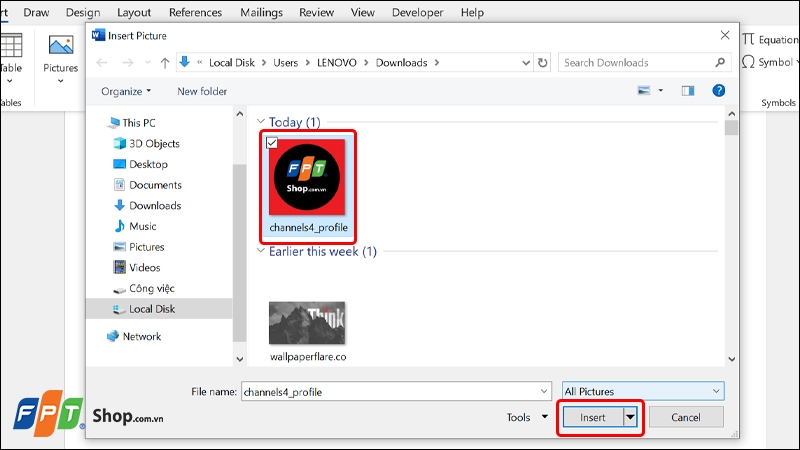The width and height of the screenshot is (800, 450).
Task: Open the Mailings ribbon tab
Action: 261,12
